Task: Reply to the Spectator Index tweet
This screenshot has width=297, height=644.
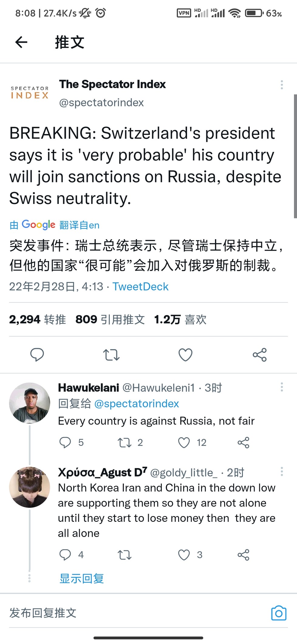Action: point(37,355)
